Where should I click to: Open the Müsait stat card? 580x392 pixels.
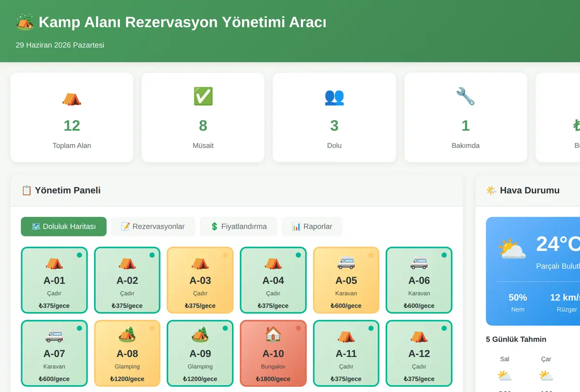click(x=203, y=117)
